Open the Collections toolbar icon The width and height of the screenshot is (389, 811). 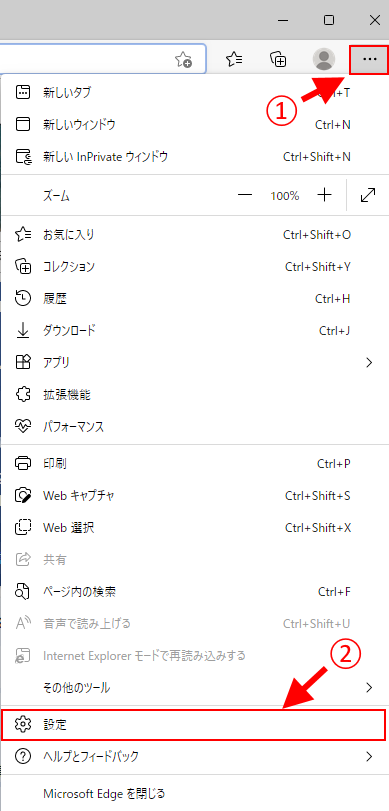279,59
